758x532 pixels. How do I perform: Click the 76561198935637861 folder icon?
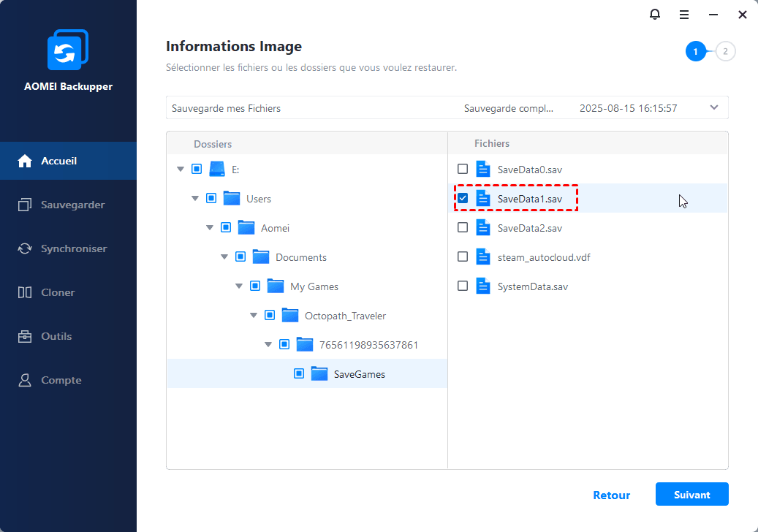point(305,344)
